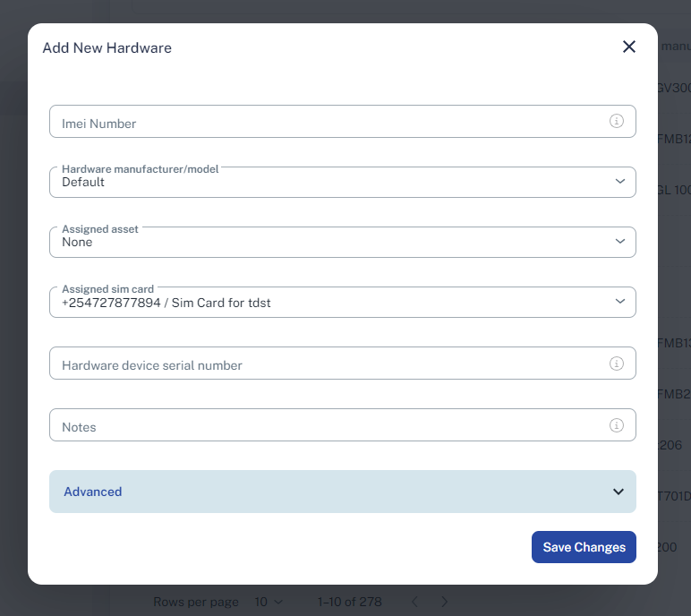Image resolution: width=691 pixels, height=616 pixels.
Task: Go to the next table page
Action: point(444,602)
